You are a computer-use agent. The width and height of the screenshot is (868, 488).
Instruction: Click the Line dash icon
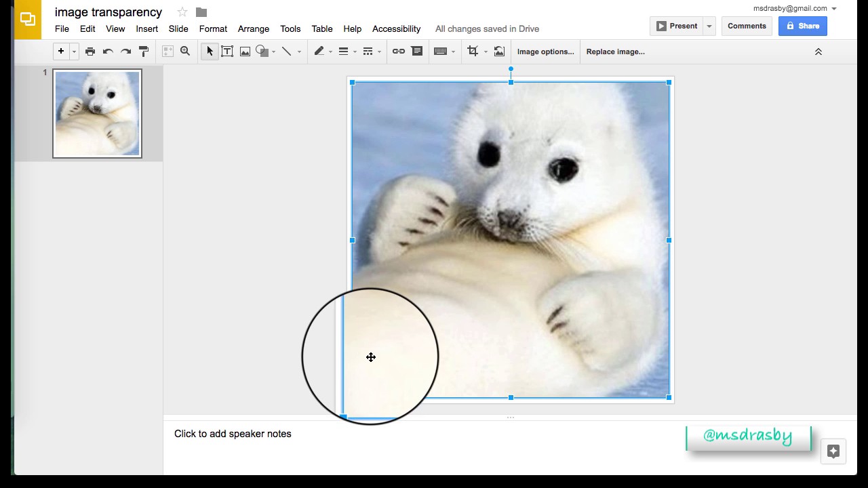pos(368,52)
